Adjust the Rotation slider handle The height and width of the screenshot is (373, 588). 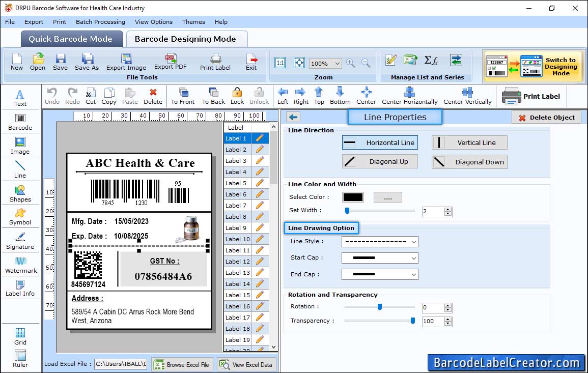379,307
